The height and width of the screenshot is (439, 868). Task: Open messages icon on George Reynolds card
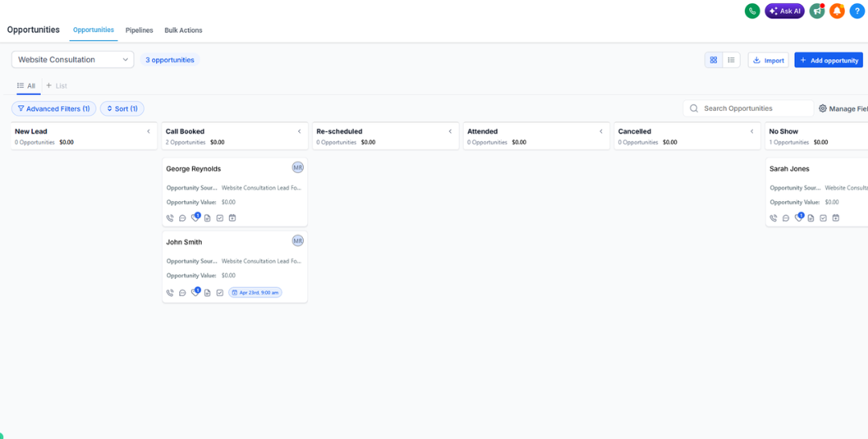[x=182, y=218]
